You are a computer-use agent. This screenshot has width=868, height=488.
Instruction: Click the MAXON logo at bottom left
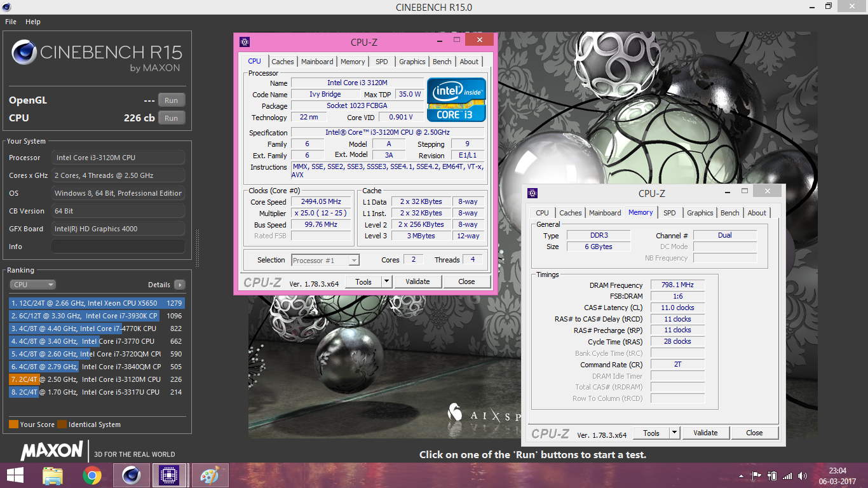pos(52,452)
